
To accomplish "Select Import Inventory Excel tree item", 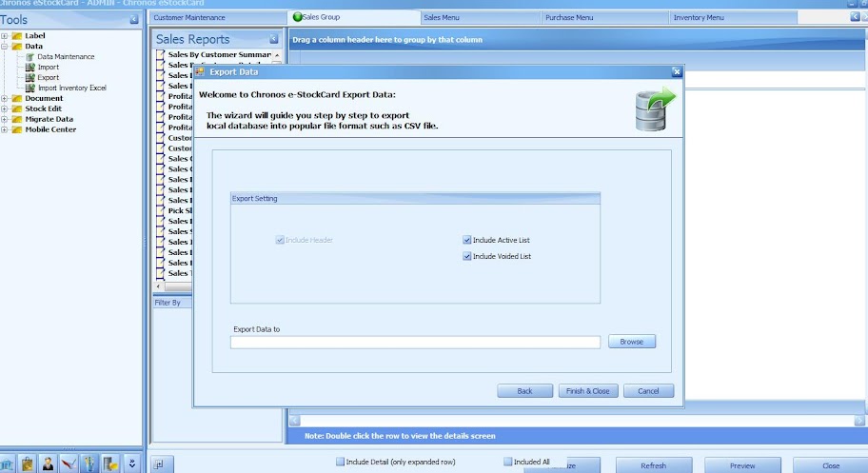I will [72, 88].
